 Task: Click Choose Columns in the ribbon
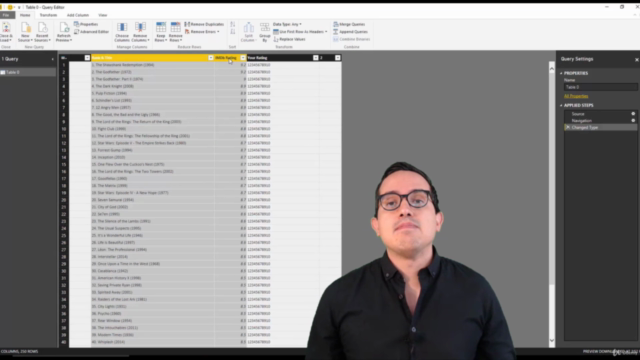tap(122, 32)
